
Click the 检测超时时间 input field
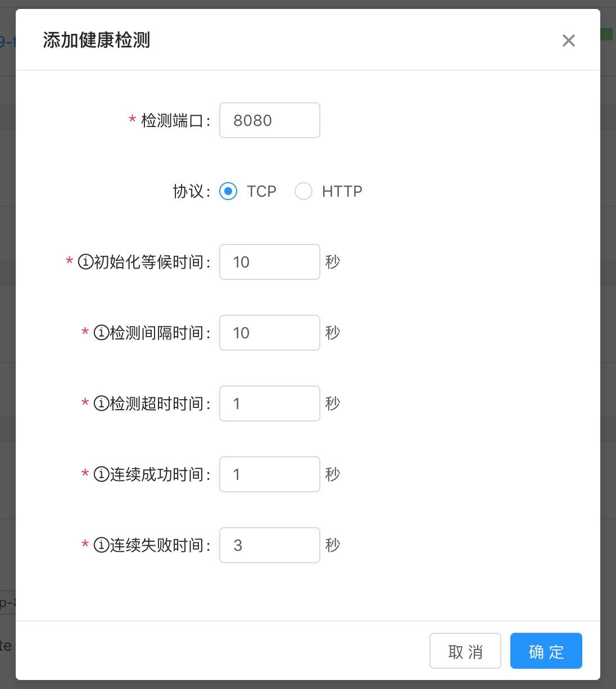pyautogui.click(x=269, y=404)
